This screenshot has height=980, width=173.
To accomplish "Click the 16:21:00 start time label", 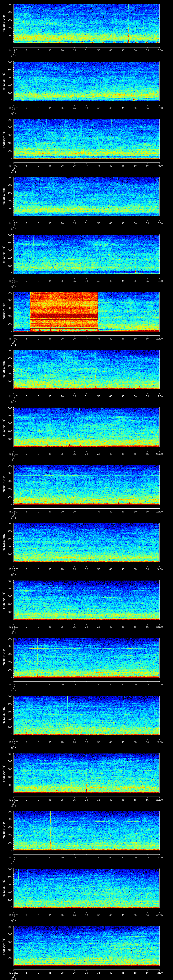I will point(13,454).
